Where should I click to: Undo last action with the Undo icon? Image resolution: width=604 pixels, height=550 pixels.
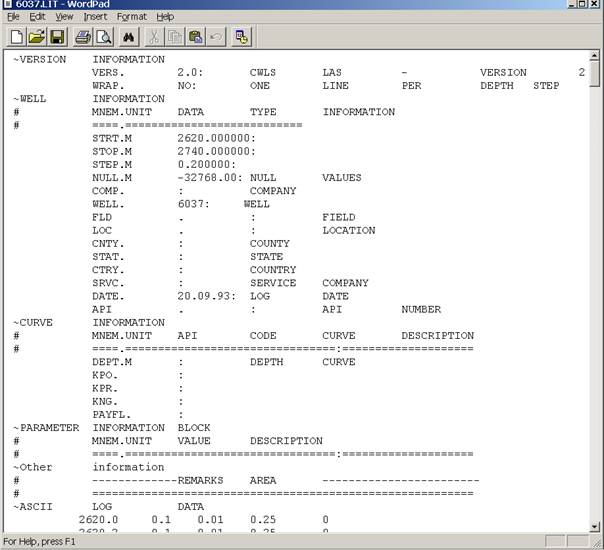tap(216, 37)
